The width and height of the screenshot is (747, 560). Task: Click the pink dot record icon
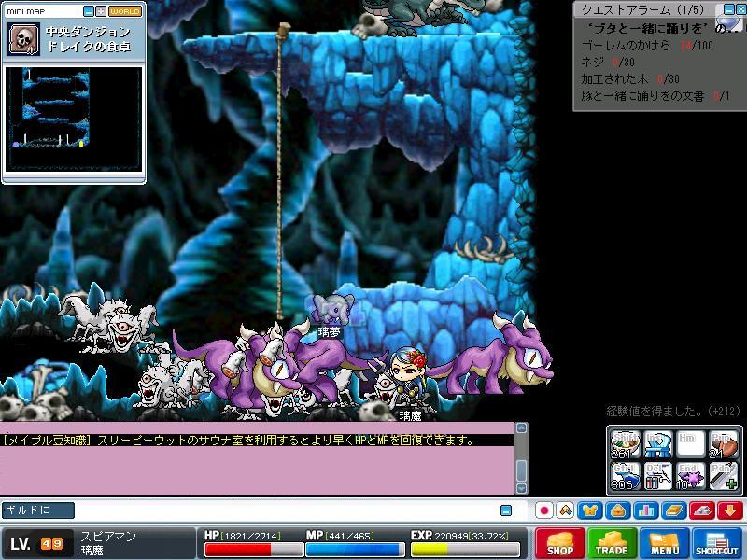(544, 511)
